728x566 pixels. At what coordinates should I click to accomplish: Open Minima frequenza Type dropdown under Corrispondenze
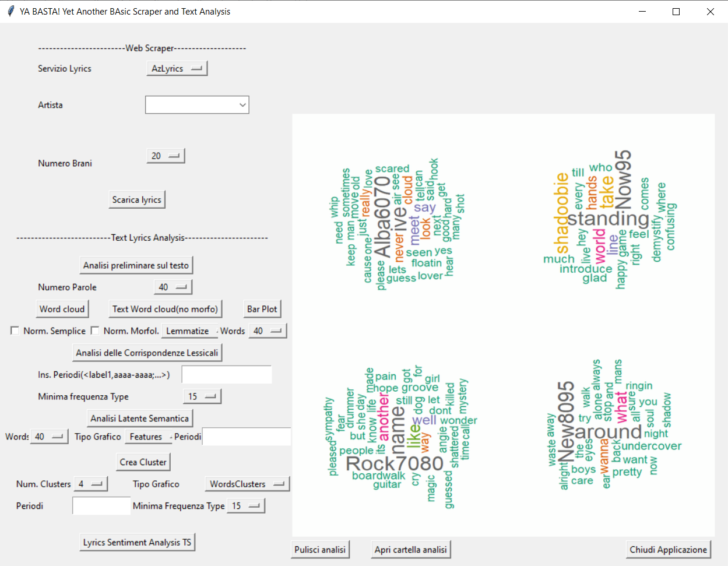click(202, 396)
